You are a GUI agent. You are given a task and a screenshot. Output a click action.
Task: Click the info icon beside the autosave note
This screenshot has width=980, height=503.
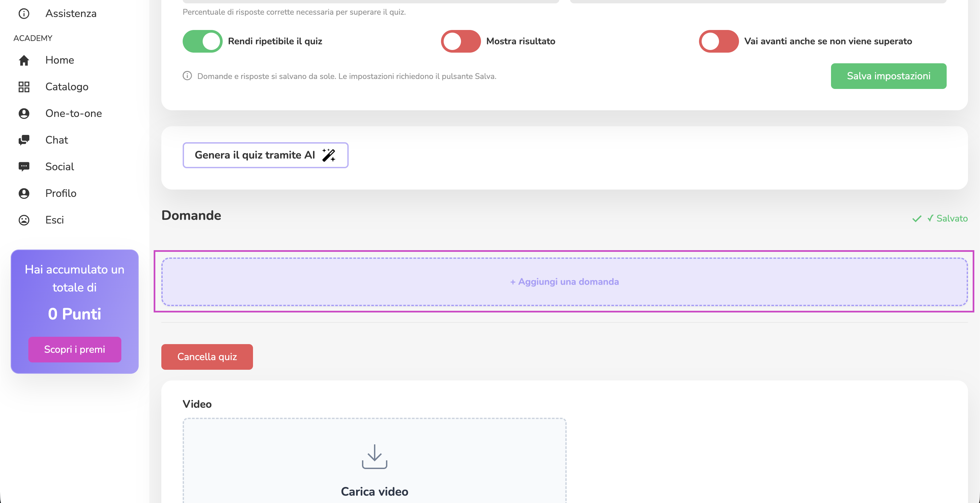[187, 76]
